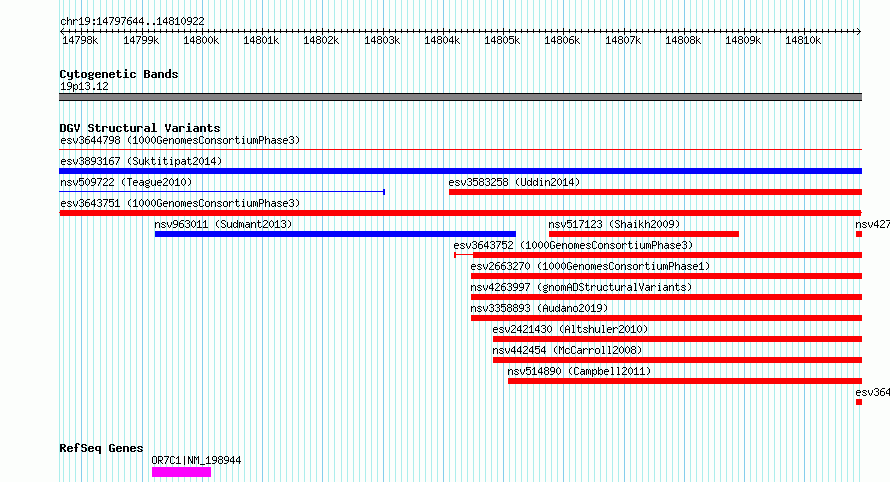The image size is (890, 482).
Task: Click the 14808k ruler tick label
Action: [683, 41]
